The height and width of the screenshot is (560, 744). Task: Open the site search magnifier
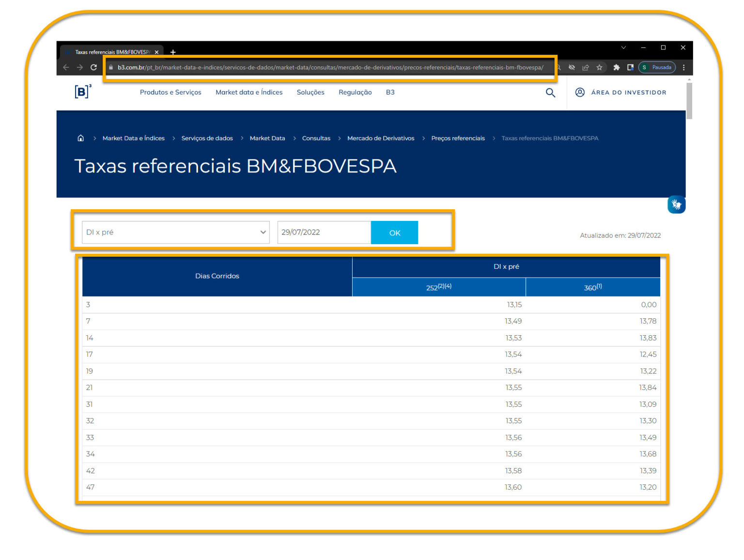(550, 93)
